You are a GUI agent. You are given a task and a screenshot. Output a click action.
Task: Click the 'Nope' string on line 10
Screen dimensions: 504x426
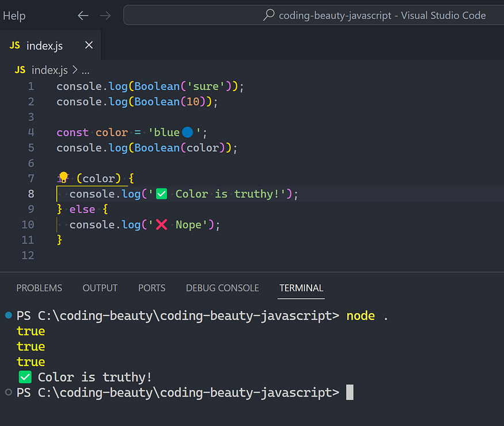point(179,225)
